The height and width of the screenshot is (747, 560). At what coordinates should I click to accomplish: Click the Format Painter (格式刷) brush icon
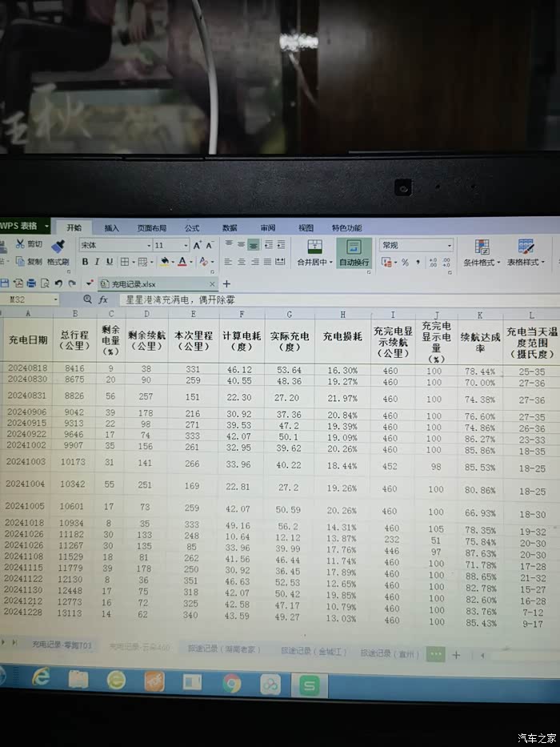58,246
